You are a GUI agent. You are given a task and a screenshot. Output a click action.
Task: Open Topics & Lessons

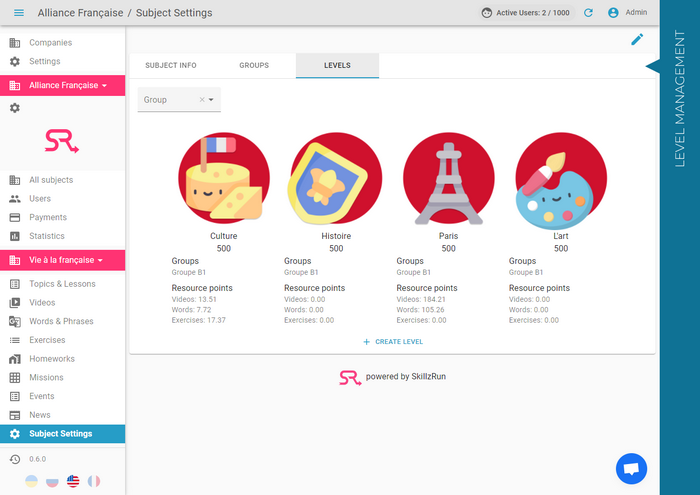click(x=62, y=284)
